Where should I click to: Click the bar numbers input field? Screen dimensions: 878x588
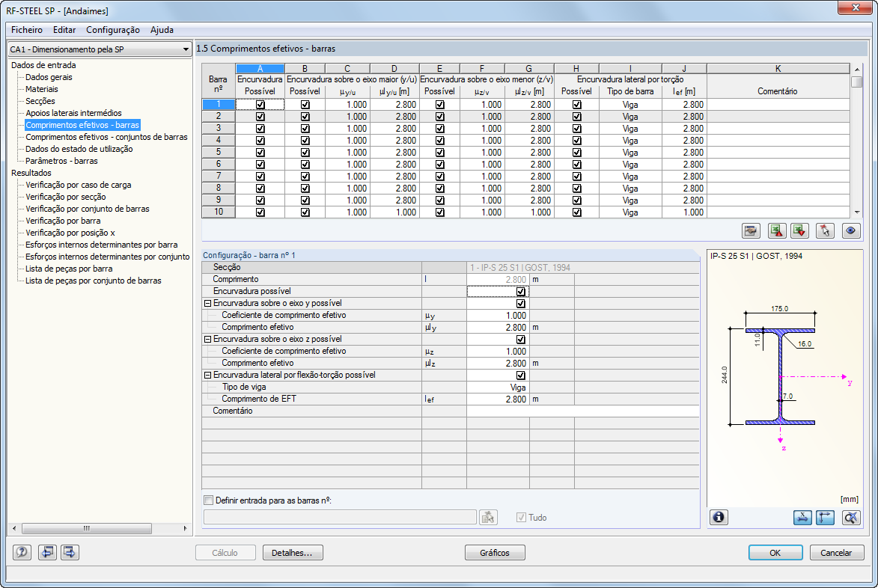[x=340, y=518]
